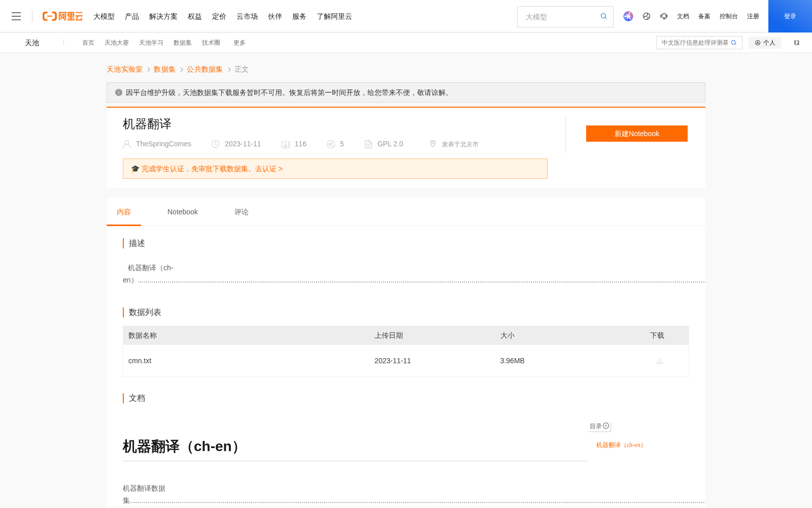Screen dimensions: 812x508
Task: Open the 个人 account button
Action: [765, 43]
